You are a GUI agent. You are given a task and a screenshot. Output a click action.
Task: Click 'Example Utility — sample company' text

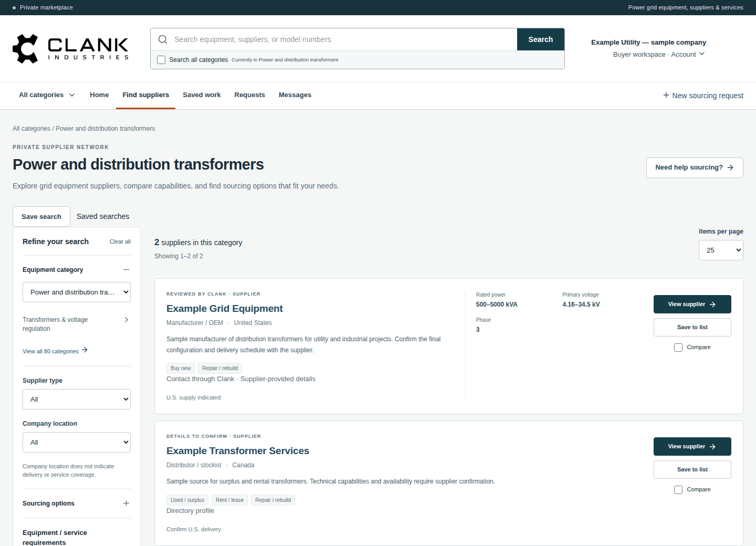648,43
